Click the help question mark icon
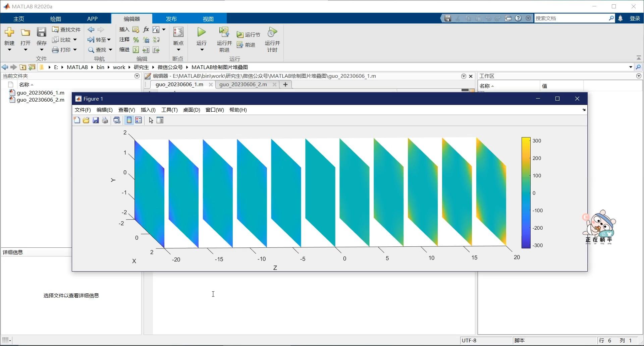The height and width of the screenshot is (346, 644). pyautogui.click(x=518, y=18)
